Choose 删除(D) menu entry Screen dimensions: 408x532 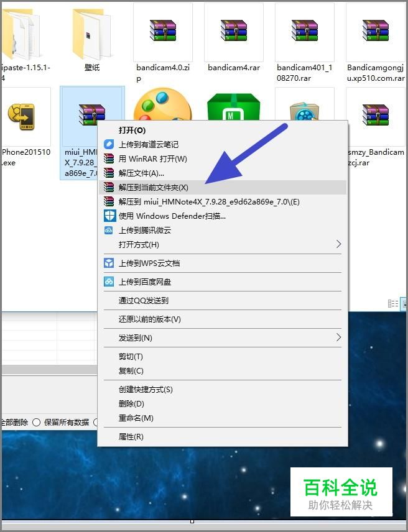click(222, 403)
